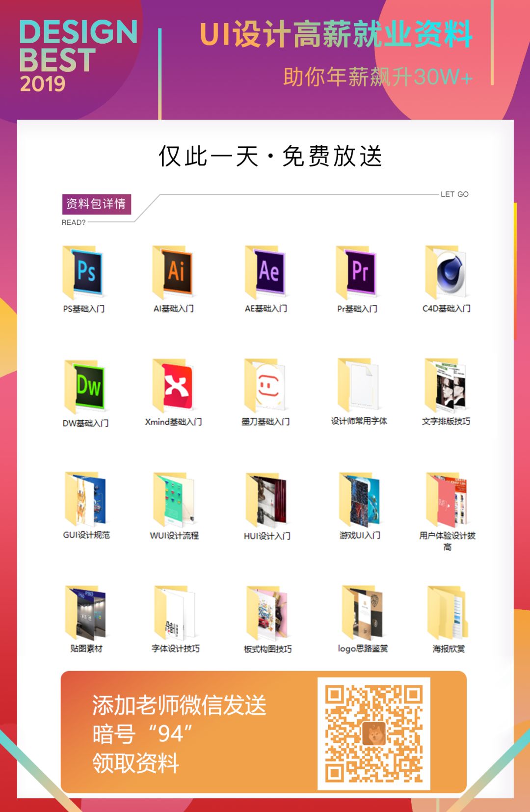Click the 暗号 "94" text line
Screen dimensions: 530x812
142,734
